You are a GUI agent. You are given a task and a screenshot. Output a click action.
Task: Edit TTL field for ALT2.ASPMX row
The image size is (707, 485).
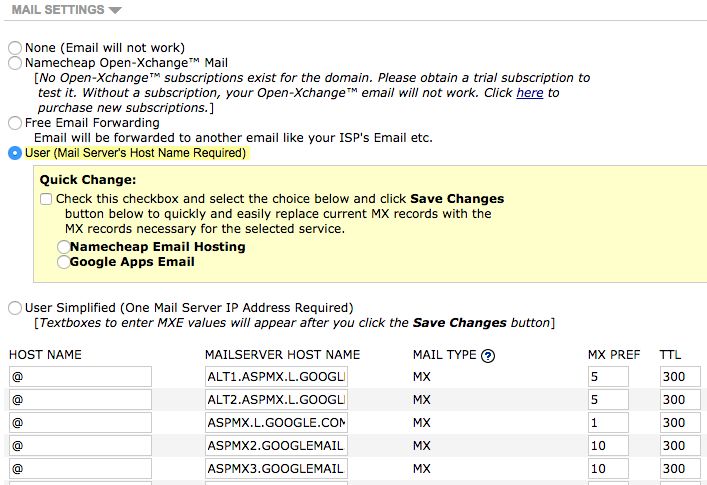(x=680, y=400)
